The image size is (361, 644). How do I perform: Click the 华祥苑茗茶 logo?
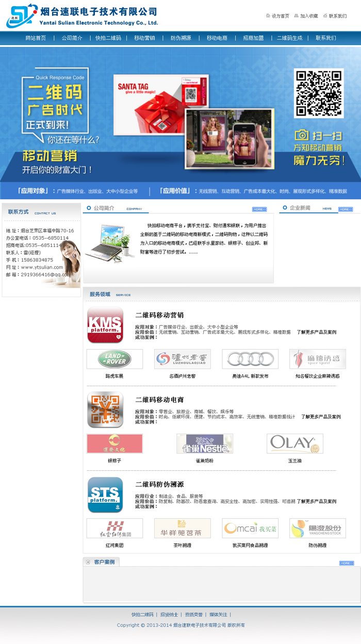[x=183, y=529]
